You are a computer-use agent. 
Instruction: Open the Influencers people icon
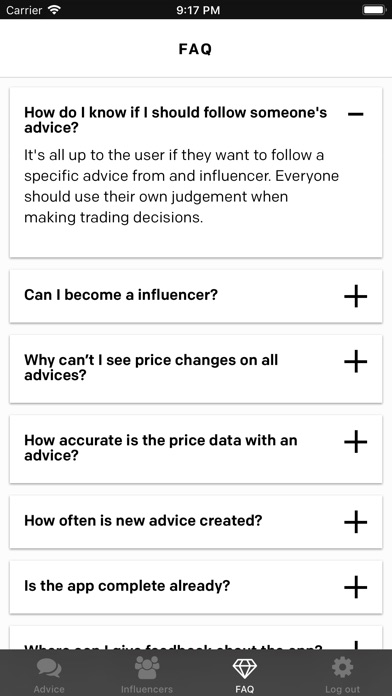point(147,668)
